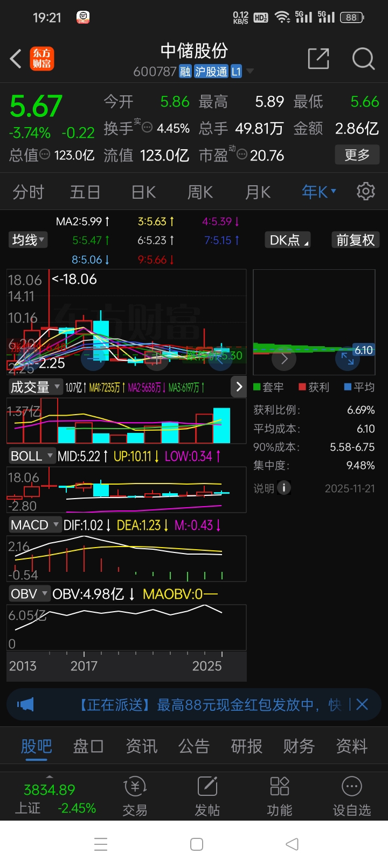Open the 成交量 indicator dropdown
The height and width of the screenshot is (868, 388).
[35, 387]
